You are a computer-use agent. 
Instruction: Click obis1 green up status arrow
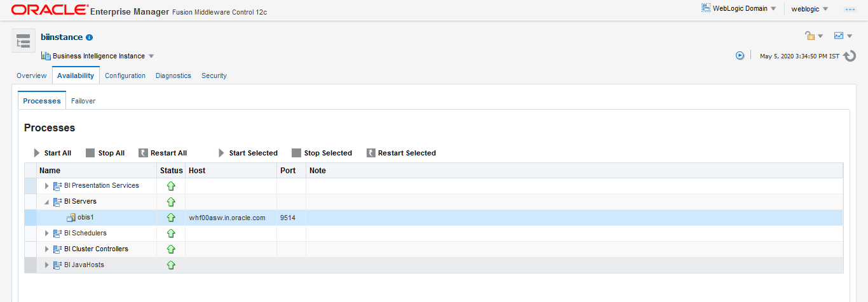(170, 218)
